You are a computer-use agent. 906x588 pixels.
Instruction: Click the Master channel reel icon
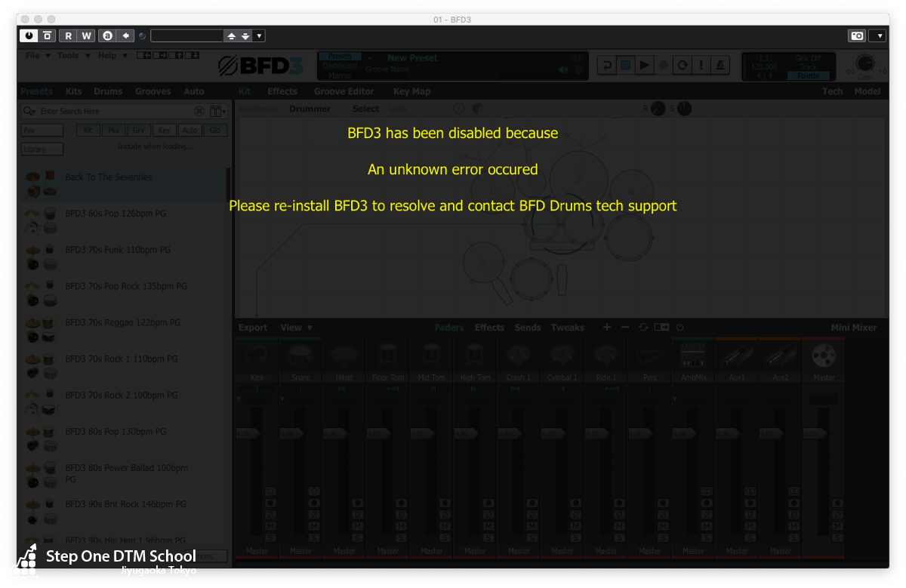(824, 356)
